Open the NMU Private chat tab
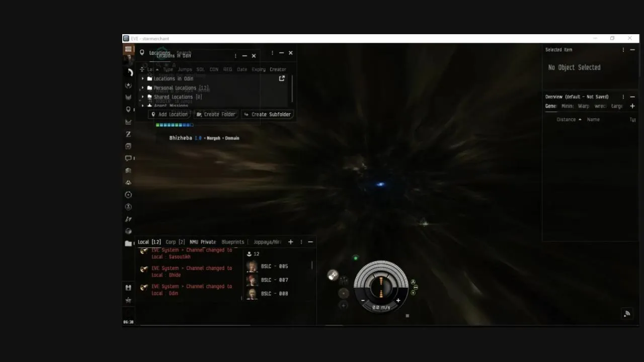Image resolution: width=644 pixels, height=362 pixels. [x=203, y=242]
